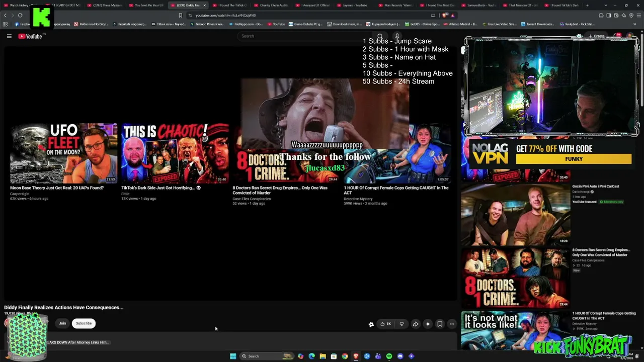Go to YouTube home via the logo
Screen dimensions: 644x362
coord(30,36)
